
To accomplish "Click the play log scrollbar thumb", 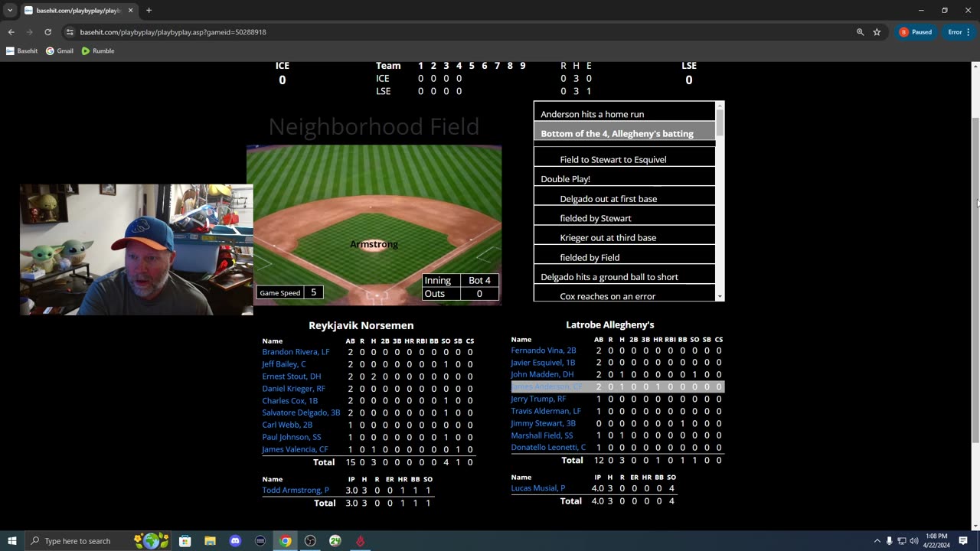I will tap(720, 124).
